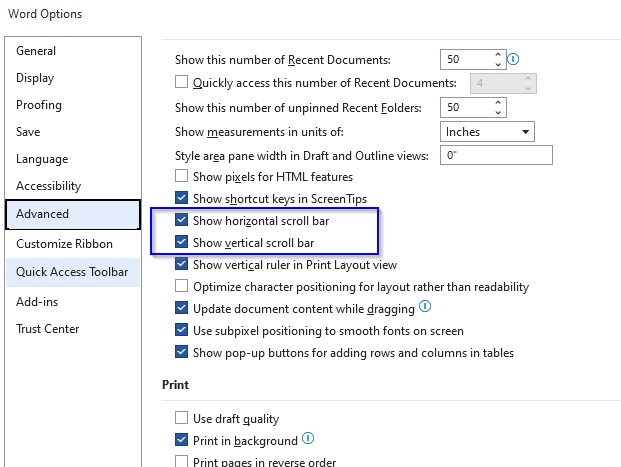
Task: Increase Recent Documents count with up arrow
Action: coord(497,55)
